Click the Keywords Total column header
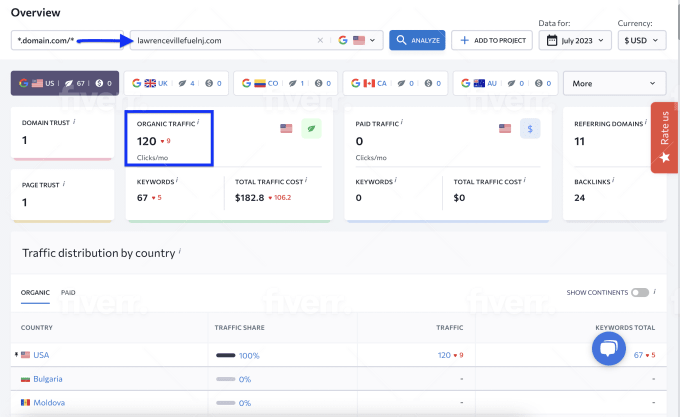Screen dimensions: 680x417 click(x=625, y=328)
